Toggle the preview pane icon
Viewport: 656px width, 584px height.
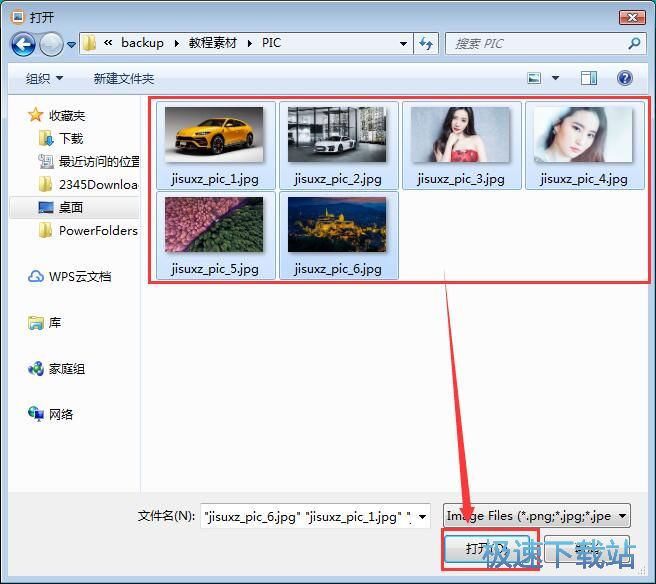coord(589,78)
